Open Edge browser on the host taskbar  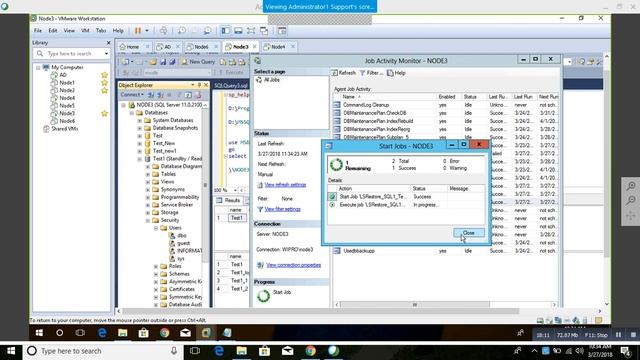click(219, 351)
